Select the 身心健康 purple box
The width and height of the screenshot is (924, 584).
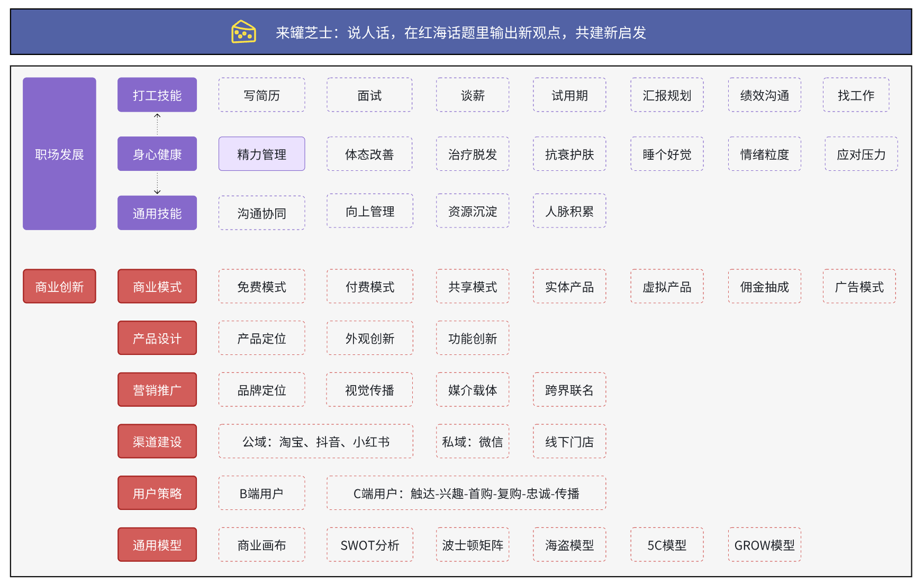point(157,154)
